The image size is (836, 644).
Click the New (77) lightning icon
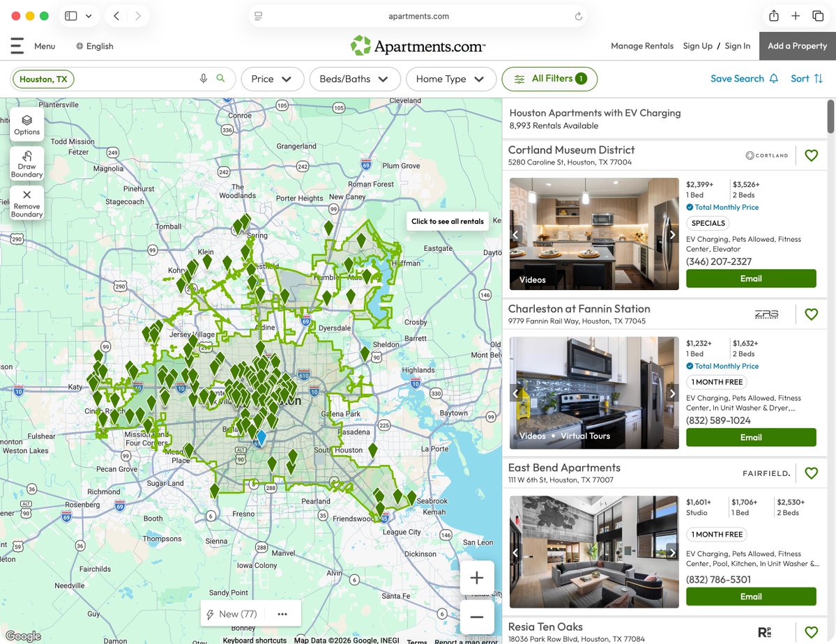210,614
